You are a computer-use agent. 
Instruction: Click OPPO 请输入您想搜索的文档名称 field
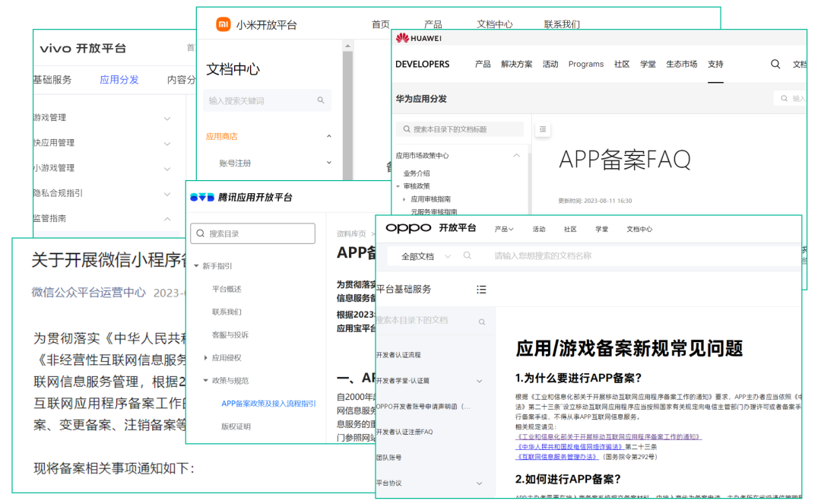tap(543, 256)
